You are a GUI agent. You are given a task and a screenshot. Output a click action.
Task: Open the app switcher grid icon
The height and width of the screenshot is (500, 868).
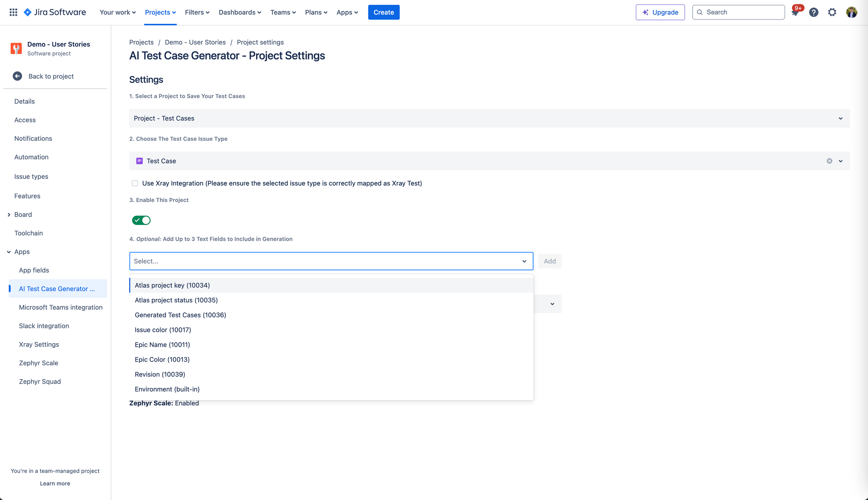(13, 12)
